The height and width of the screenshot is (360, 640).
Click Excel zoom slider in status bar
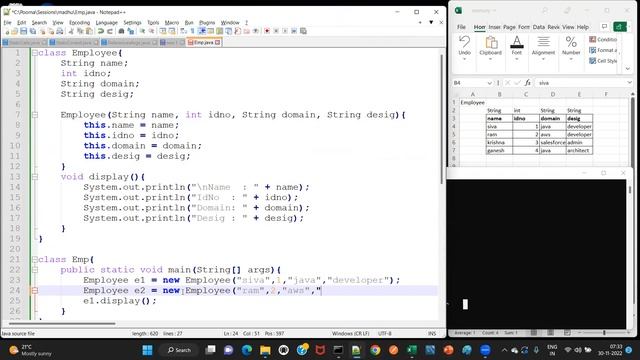pyautogui.click(x=604, y=333)
